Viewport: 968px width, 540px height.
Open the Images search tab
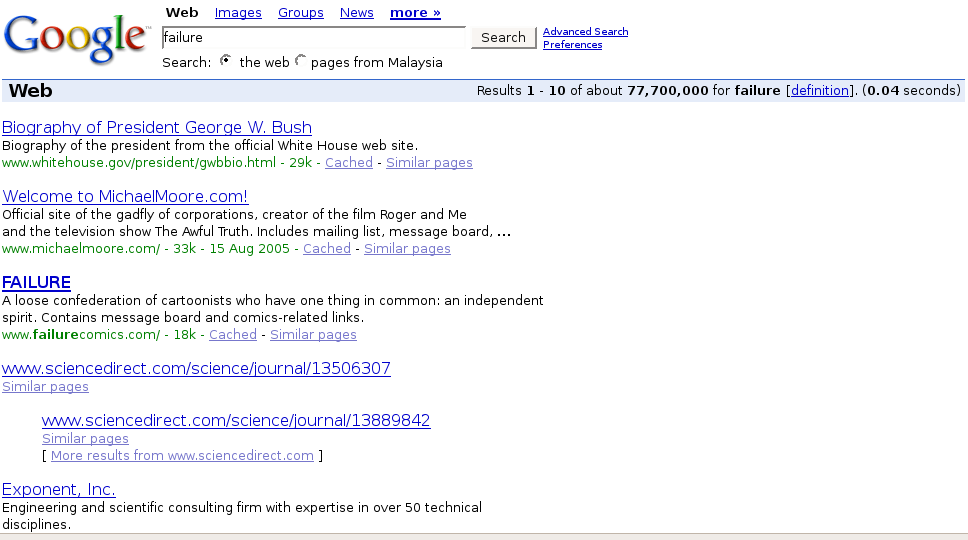pos(238,12)
